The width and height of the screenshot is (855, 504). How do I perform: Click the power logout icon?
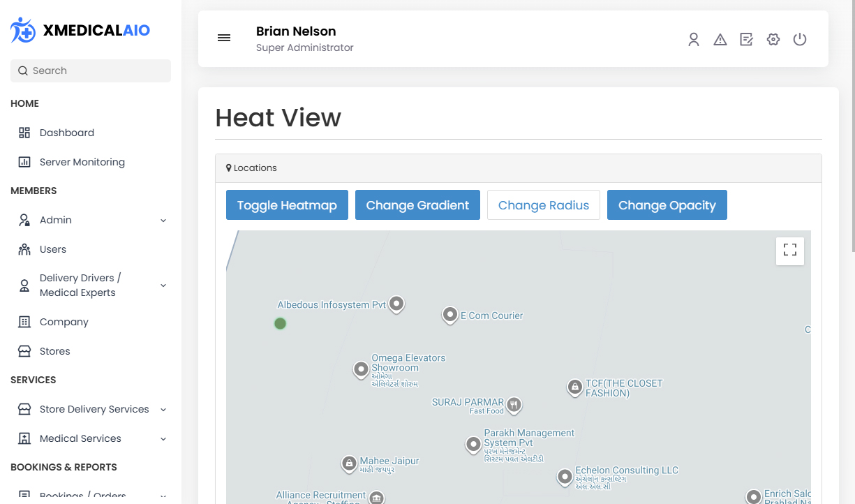coord(800,40)
